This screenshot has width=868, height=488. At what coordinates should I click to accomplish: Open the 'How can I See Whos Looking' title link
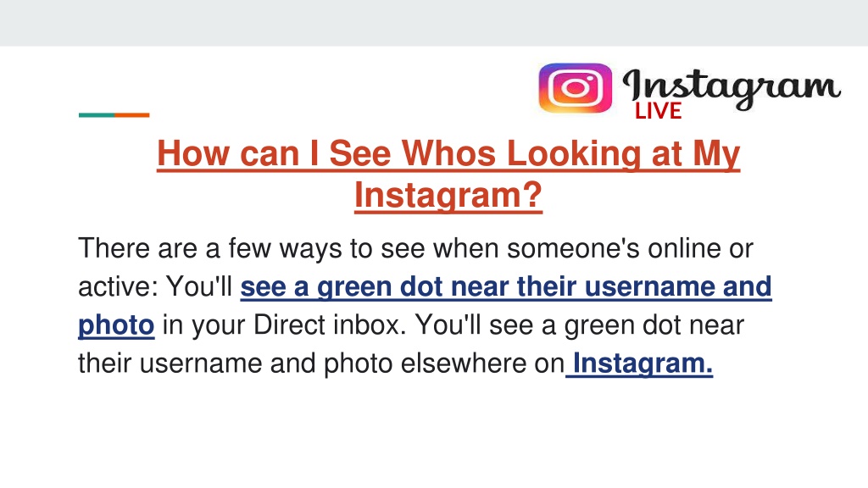(448, 153)
